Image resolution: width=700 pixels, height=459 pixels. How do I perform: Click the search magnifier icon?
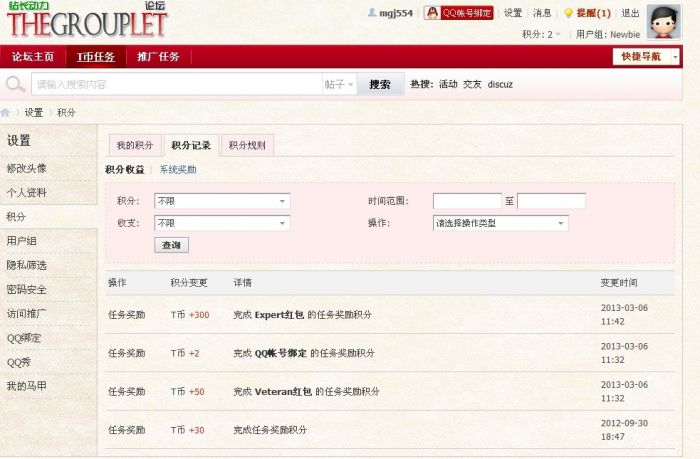pos(16,85)
